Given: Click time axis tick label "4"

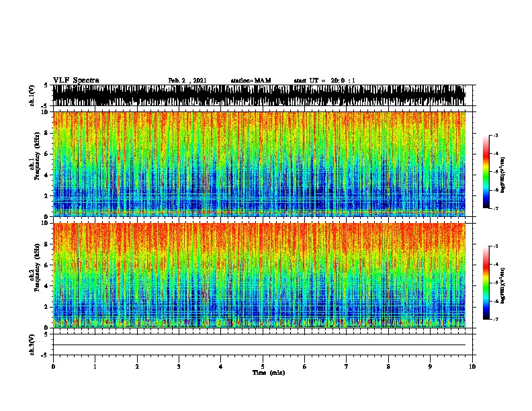Looking at the screenshot, I should coord(221,367).
